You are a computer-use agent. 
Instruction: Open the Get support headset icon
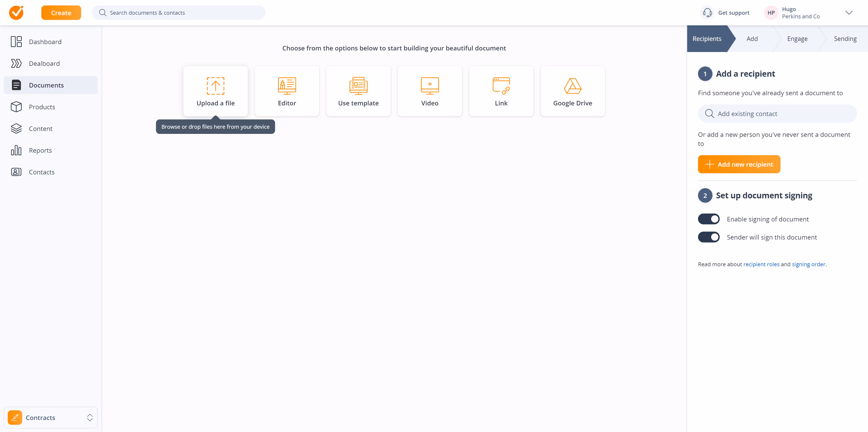pyautogui.click(x=707, y=13)
